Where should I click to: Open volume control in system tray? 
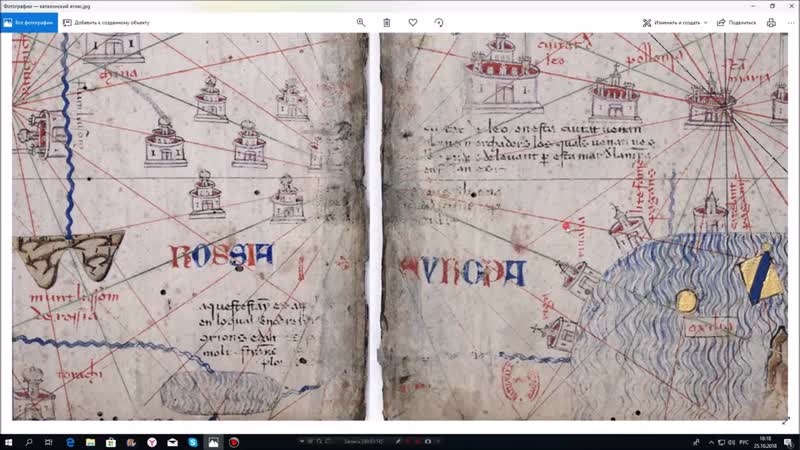(x=732, y=442)
